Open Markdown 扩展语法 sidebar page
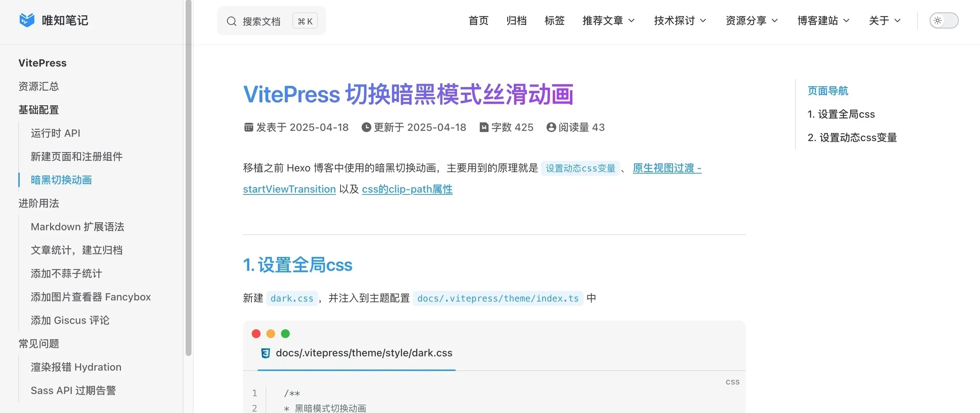The height and width of the screenshot is (413, 980). [77, 227]
